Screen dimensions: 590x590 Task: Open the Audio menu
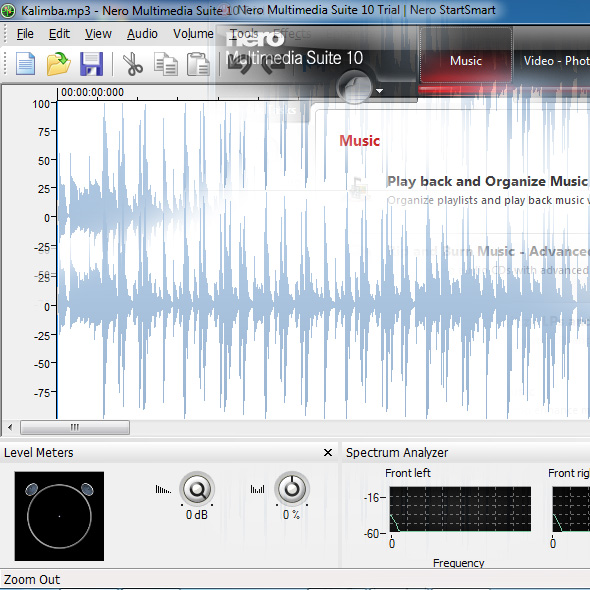pyautogui.click(x=142, y=34)
